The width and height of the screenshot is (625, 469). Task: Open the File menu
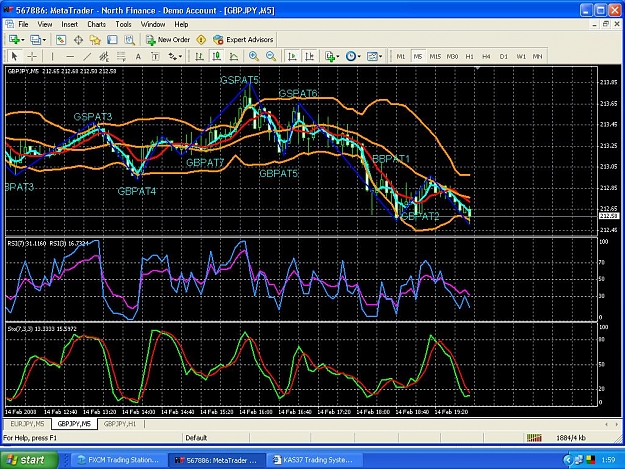(24, 24)
